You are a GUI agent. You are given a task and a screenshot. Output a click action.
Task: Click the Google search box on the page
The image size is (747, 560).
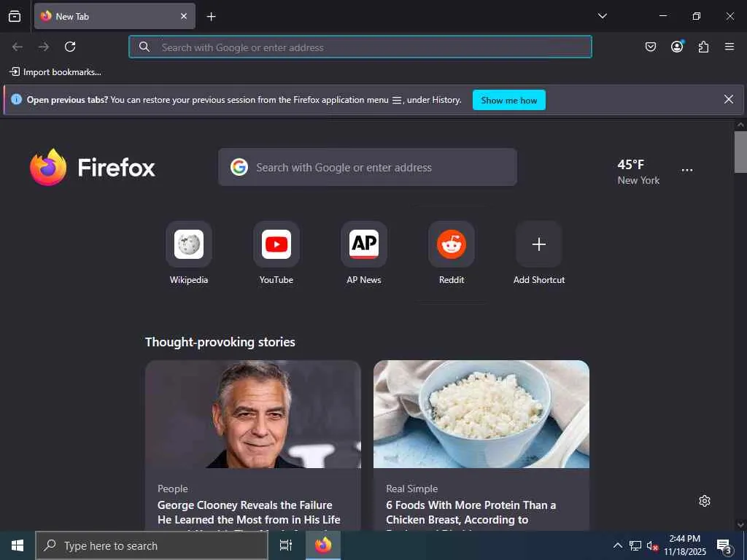pos(368,167)
